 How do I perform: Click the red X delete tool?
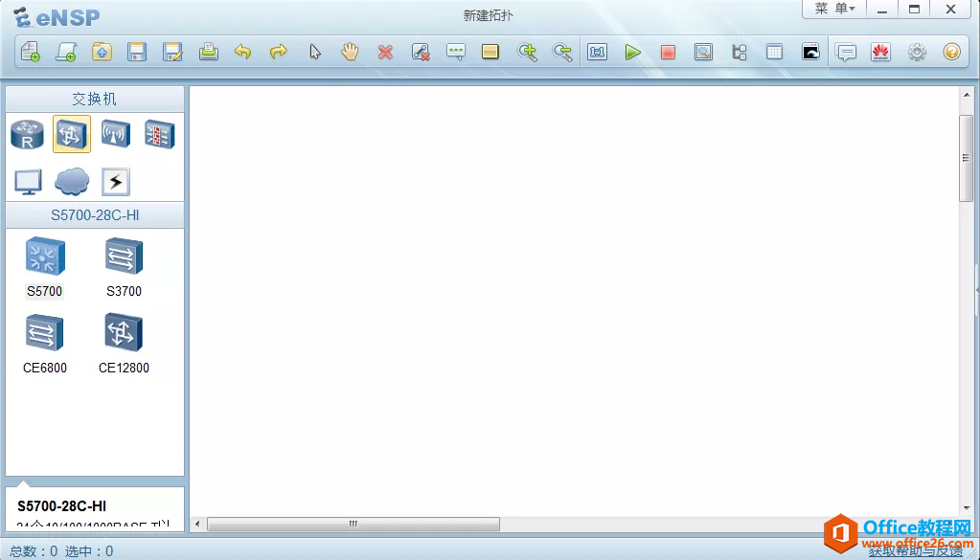click(386, 52)
